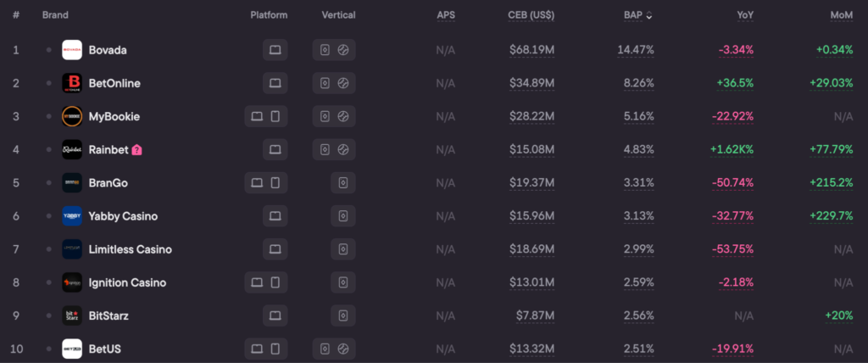Click the MoM column header

click(842, 15)
